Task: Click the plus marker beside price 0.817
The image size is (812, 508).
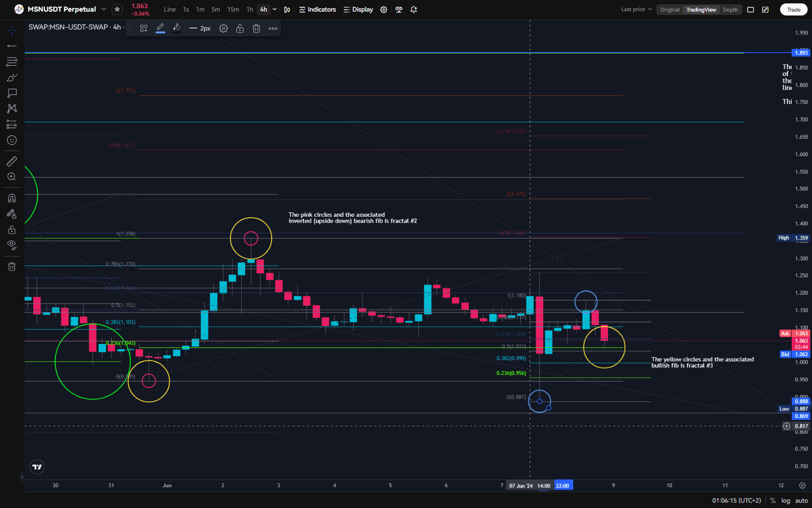Action: point(787,426)
